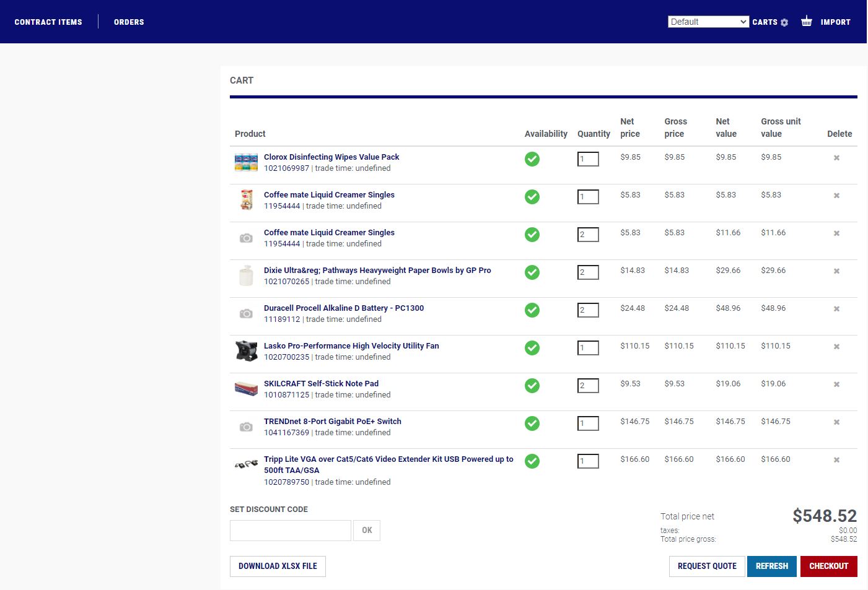
Task: Focus the discount code input field
Action: (291, 531)
